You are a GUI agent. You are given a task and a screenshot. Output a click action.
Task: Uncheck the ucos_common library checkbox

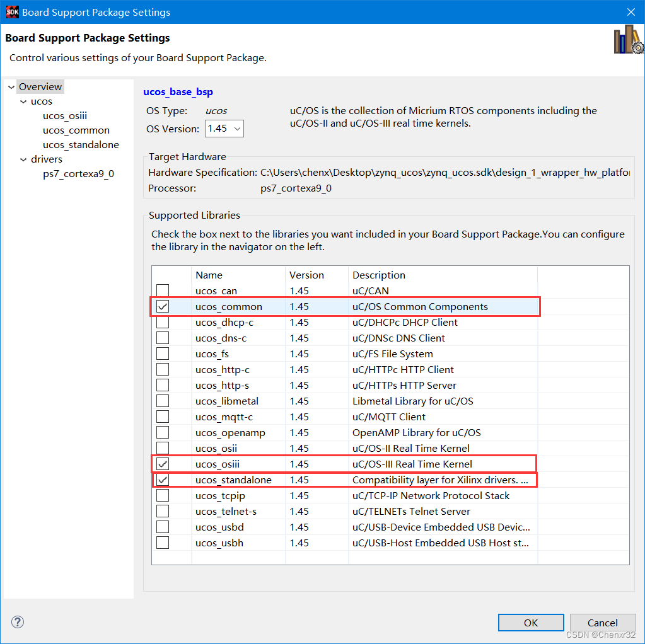[163, 306]
